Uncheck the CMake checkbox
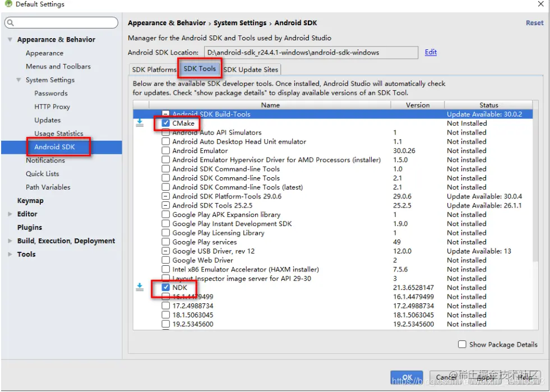 [x=166, y=123]
